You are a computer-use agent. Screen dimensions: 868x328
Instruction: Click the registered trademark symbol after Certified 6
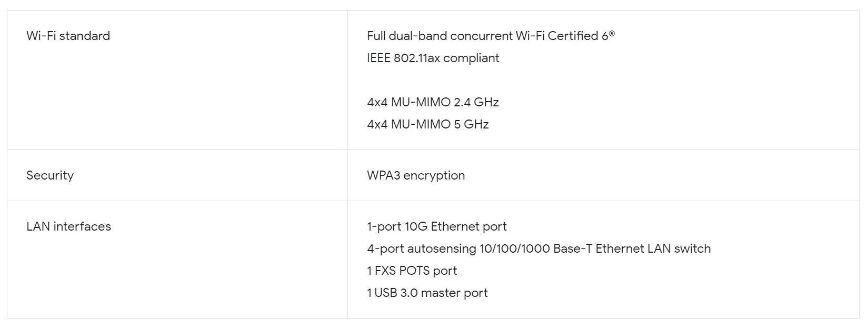612,33
